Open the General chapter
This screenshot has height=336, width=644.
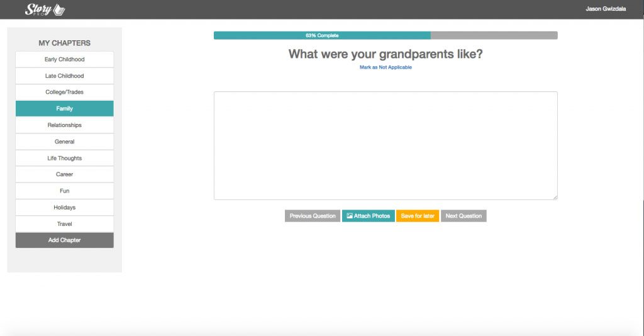[65, 142]
